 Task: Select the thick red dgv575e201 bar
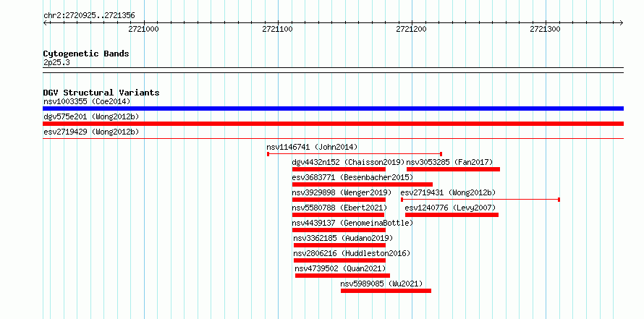pos(333,124)
